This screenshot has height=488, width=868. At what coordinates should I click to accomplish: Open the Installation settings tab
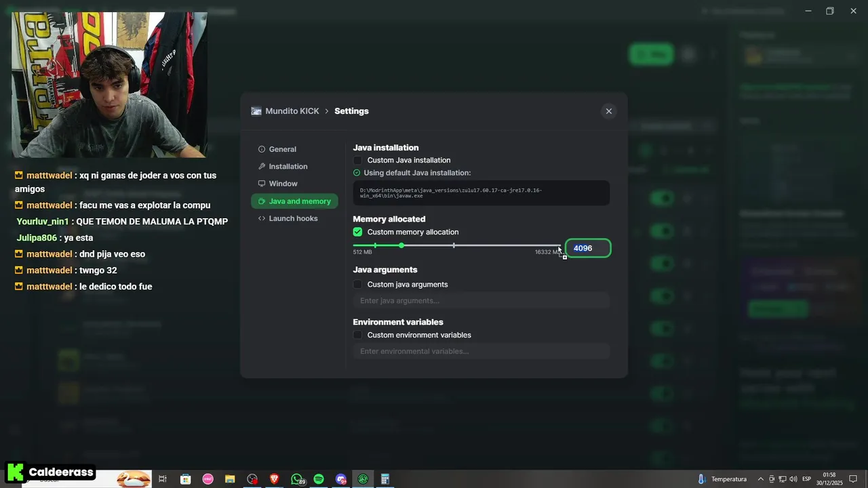(x=283, y=166)
